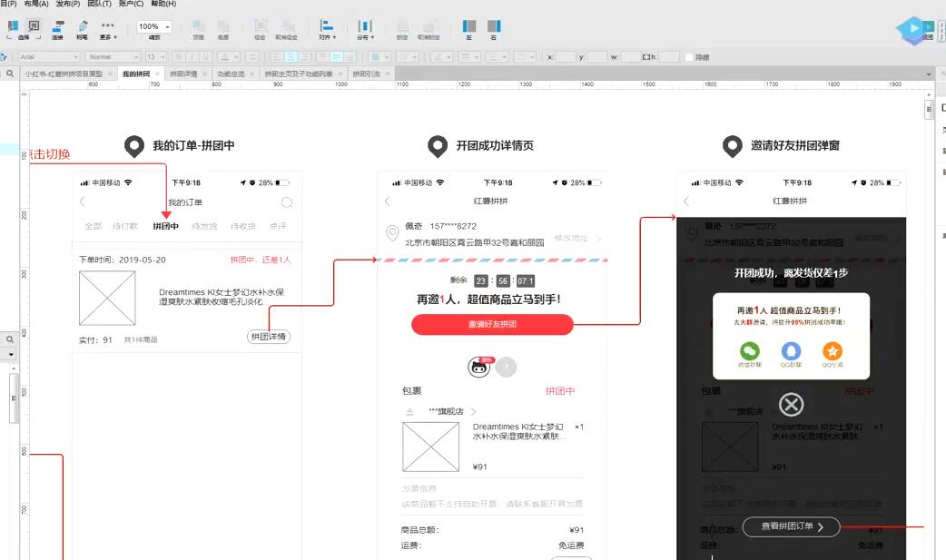Click the 修改地址 link

tap(571, 239)
